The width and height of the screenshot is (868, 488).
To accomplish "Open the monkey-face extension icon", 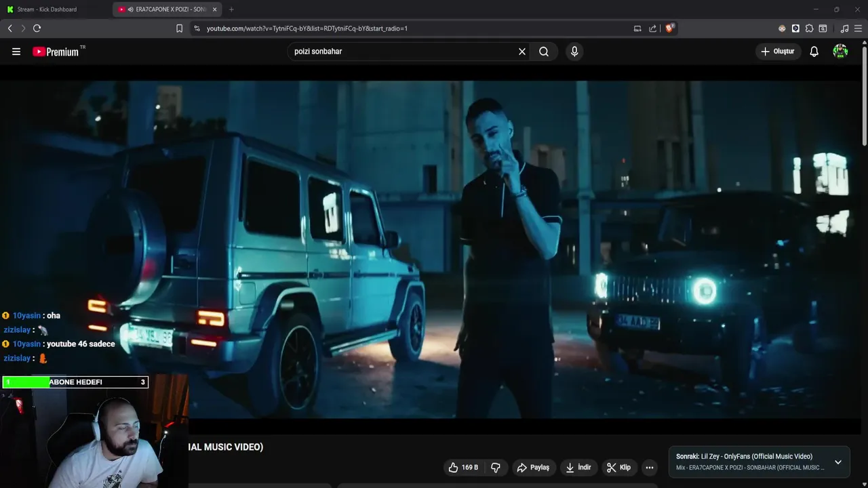I will click(x=782, y=28).
